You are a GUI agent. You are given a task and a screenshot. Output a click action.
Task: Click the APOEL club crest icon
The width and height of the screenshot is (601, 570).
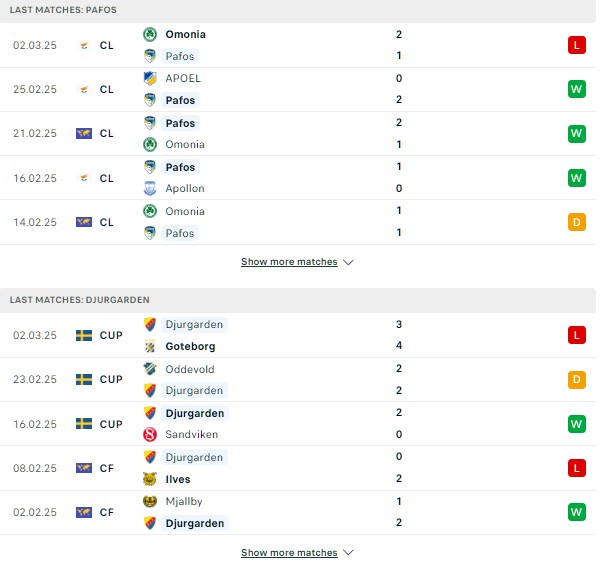point(150,78)
